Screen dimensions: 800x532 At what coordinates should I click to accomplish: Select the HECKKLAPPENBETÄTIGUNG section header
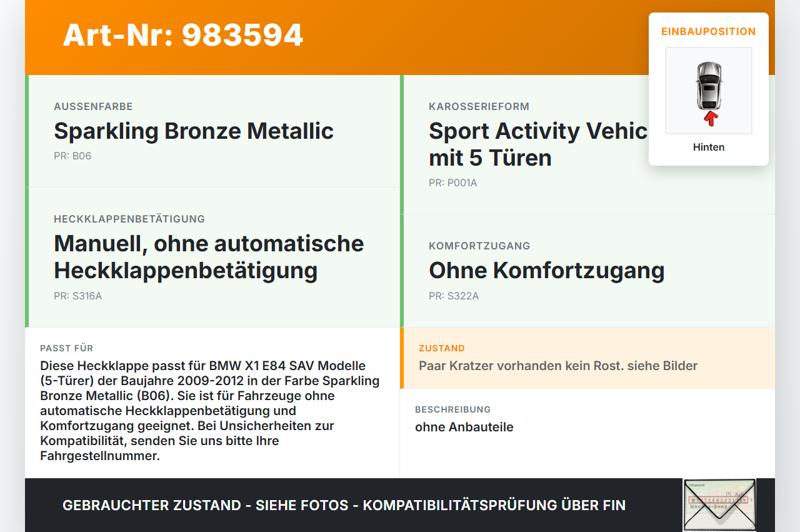pyautogui.click(x=129, y=219)
